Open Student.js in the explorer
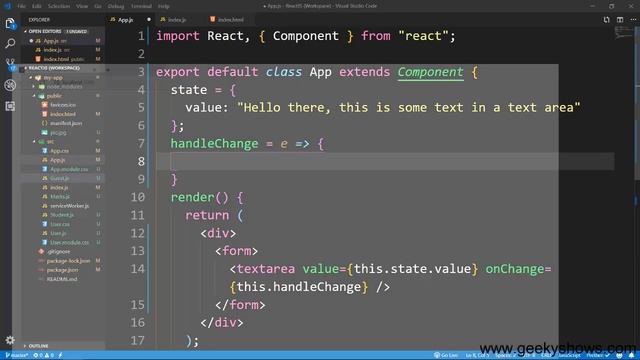The width and height of the screenshot is (640, 360). (62, 215)
